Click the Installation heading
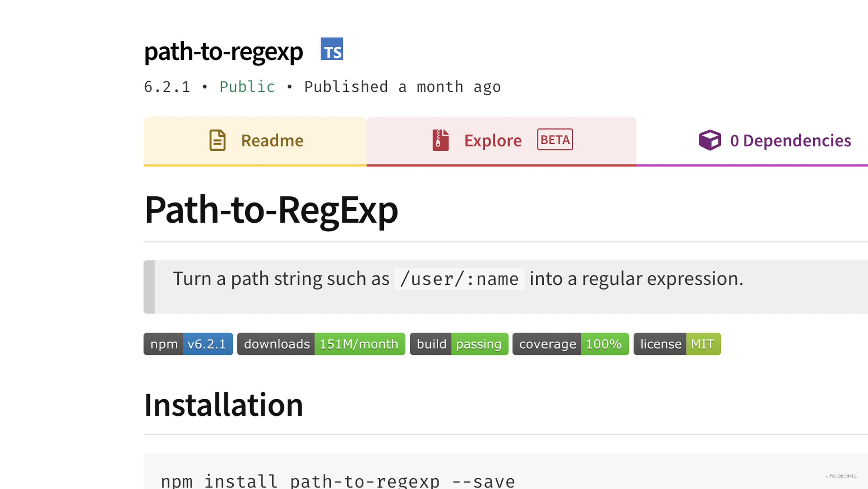Viewport: 868px width, 489px height. point(223,405)
